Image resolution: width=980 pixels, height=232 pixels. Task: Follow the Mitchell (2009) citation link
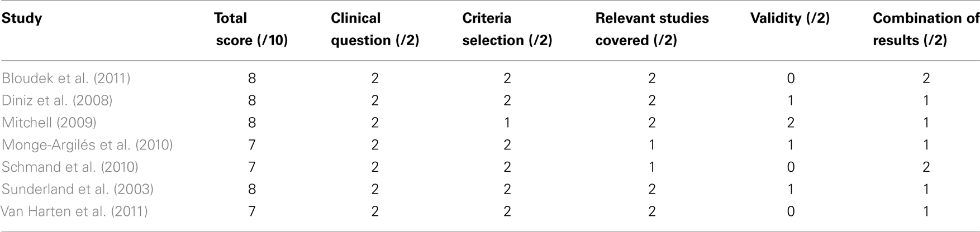pos(49,123)
